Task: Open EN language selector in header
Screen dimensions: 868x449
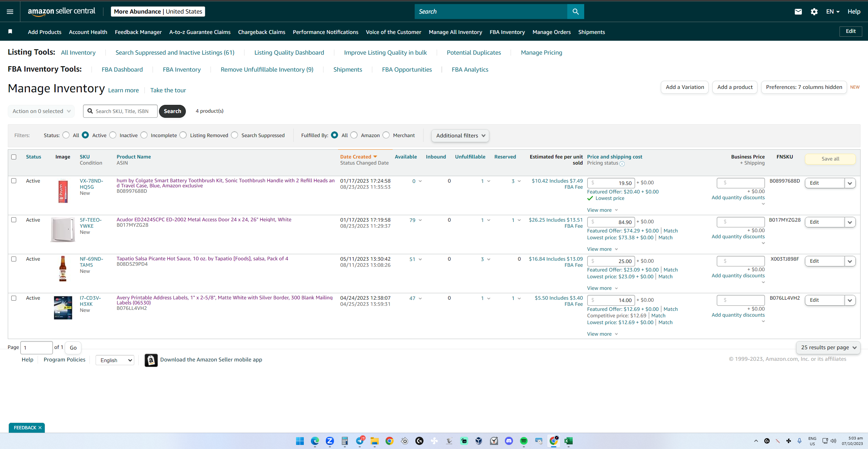Action: [833, 12]
